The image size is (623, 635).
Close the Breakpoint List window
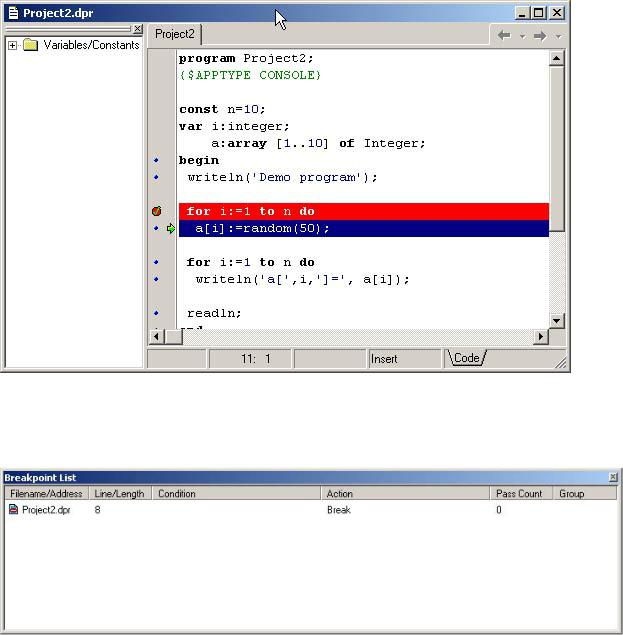click(613, 477)
